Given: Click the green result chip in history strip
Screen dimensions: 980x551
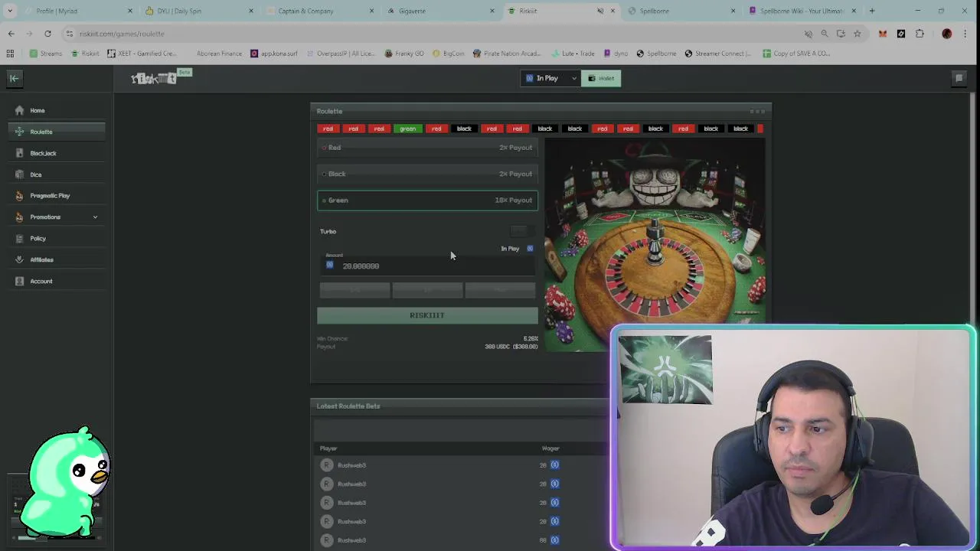Looking at the screenshot, I should pyautogui.click(x=407, y=129).
